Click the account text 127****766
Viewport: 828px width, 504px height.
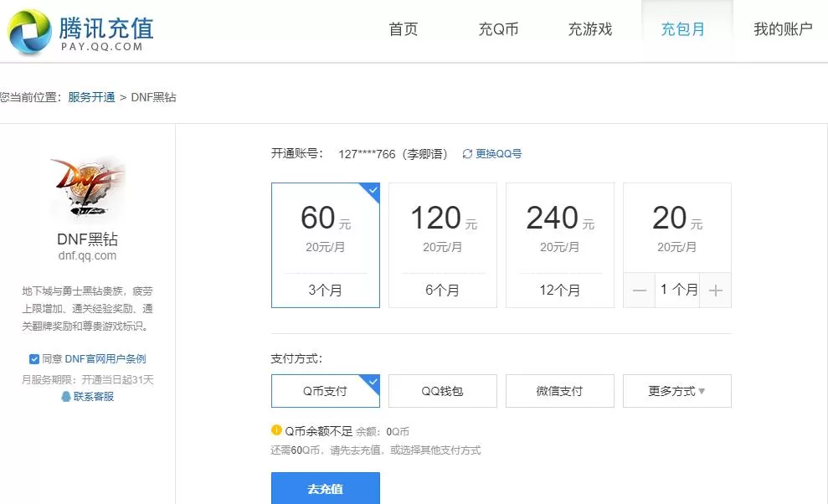coord(367,154)
